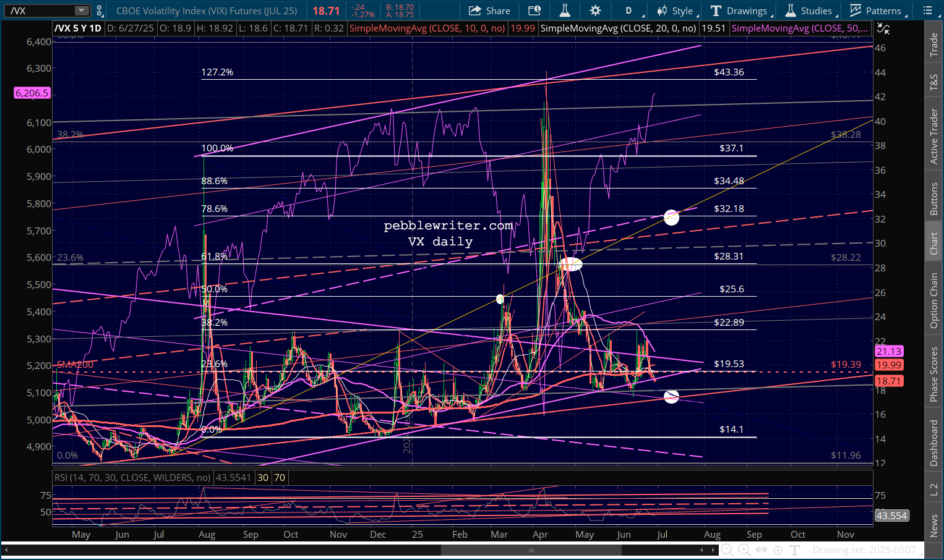Click the zoom out magnifier icon
The height and width of the screenshot is (560, 944).
tap(727, 549)
